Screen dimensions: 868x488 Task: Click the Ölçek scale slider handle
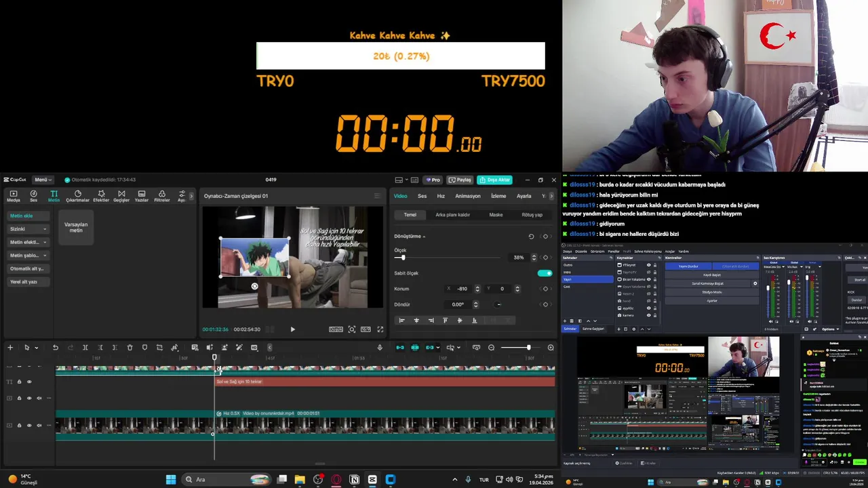(403, 258)
